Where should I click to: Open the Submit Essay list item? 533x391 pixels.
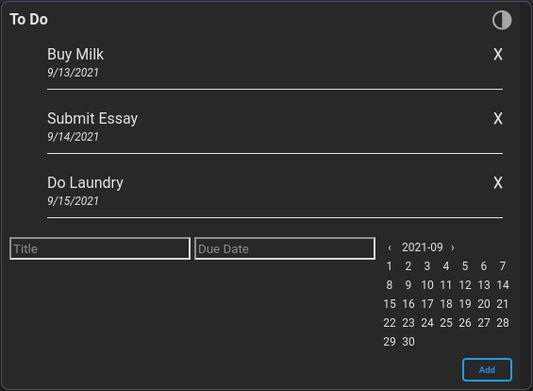pyautogui.click(x=275, y=126)
